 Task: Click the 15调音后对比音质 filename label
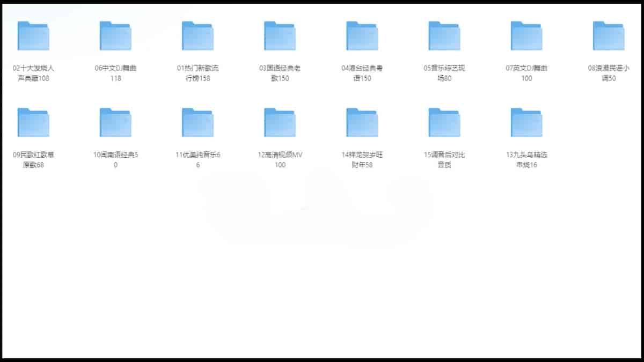(x=444, y=160)
